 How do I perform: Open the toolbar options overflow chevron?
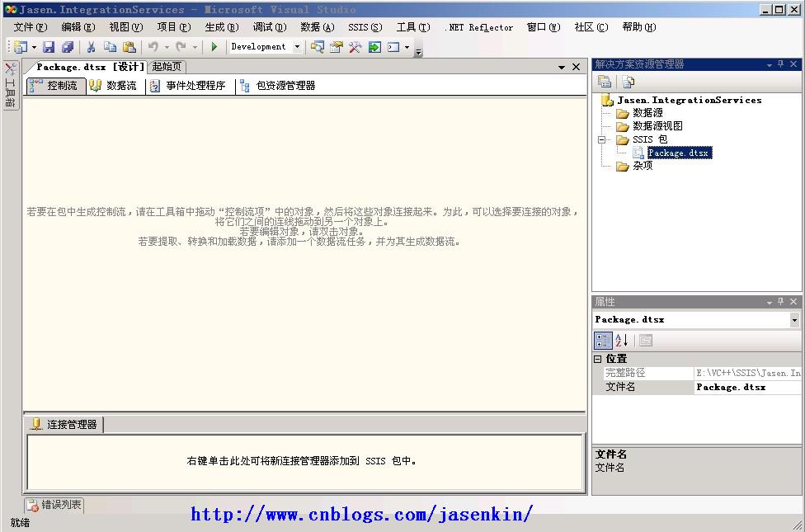[x=418, y=51]
